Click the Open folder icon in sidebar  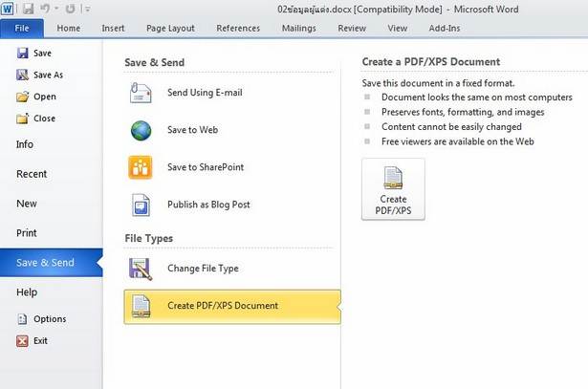pos(23,97)
